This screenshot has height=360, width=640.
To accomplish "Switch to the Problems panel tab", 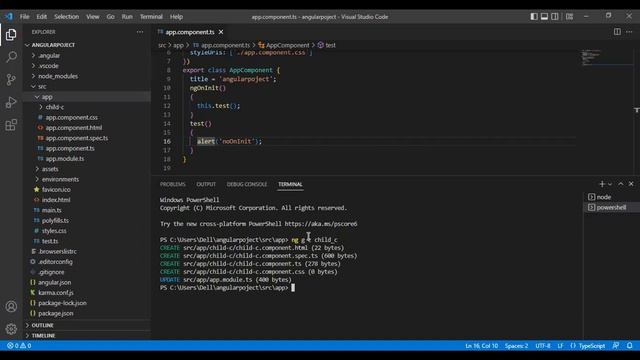I will pyautogui.click(x=173, y=184).
